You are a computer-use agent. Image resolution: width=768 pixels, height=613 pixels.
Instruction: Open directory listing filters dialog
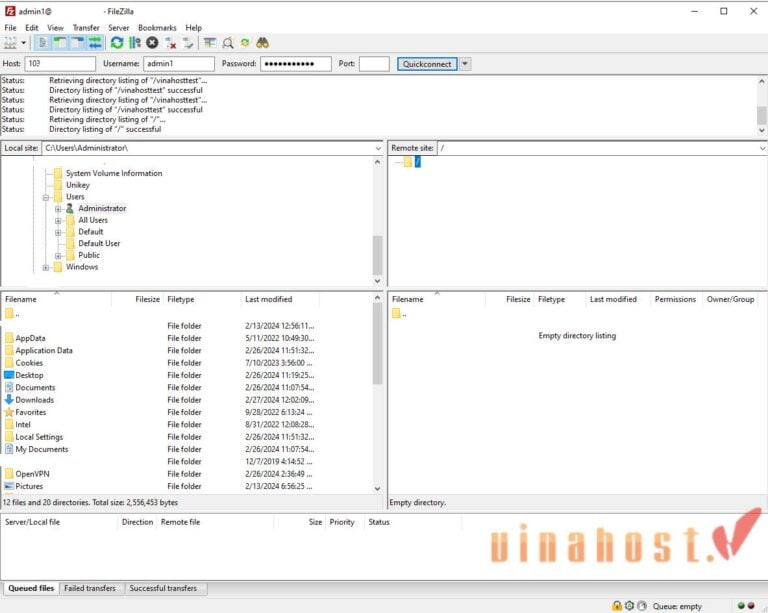[210, 43]
